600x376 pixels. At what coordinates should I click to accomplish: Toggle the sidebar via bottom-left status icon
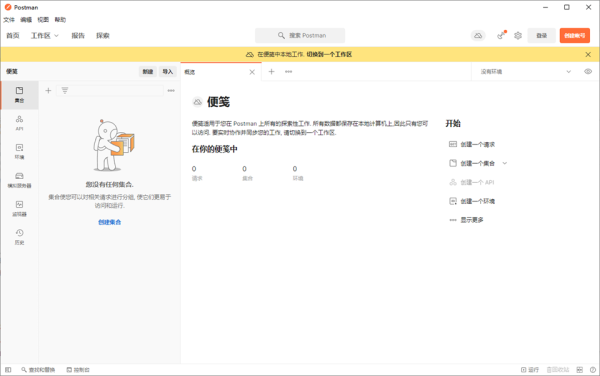pyautogui.click(x=8, y=369)
